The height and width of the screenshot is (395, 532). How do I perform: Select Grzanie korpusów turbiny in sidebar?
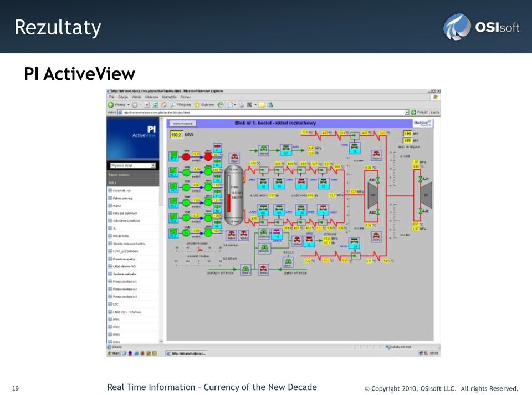click(129, 244)
